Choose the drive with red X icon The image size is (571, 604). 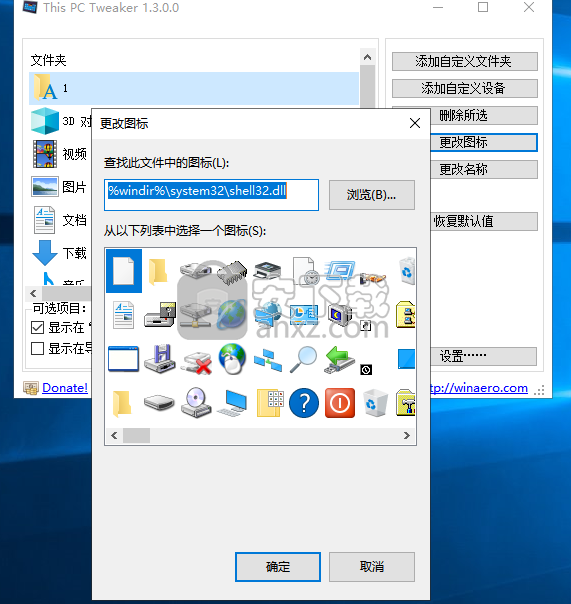click(196, 362)
